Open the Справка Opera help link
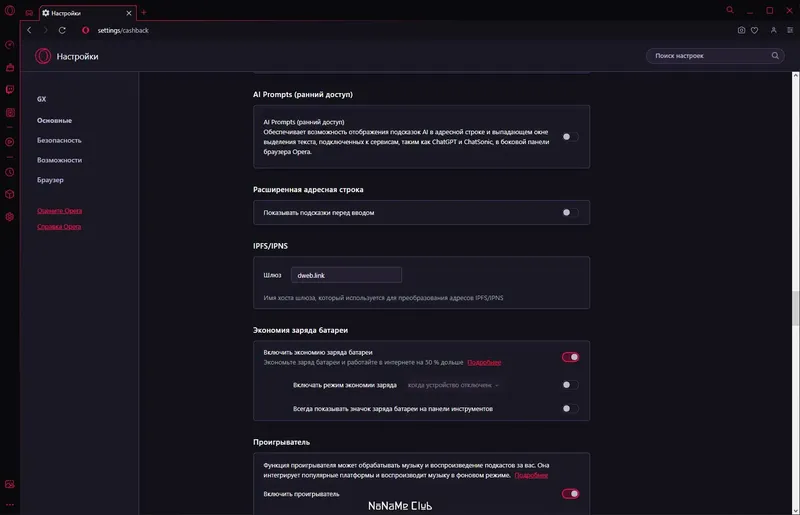The image size is (800, 515). (x=59, y=227)
